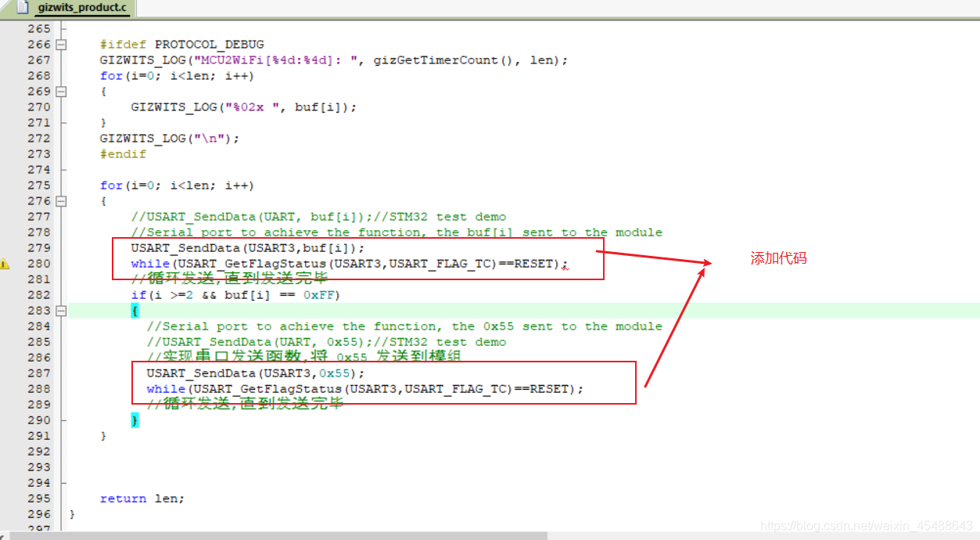The image size is (980, 540).
Task: Click the USART_SendData(USART3,buf[i]) line
Action: tap(248, 248)
